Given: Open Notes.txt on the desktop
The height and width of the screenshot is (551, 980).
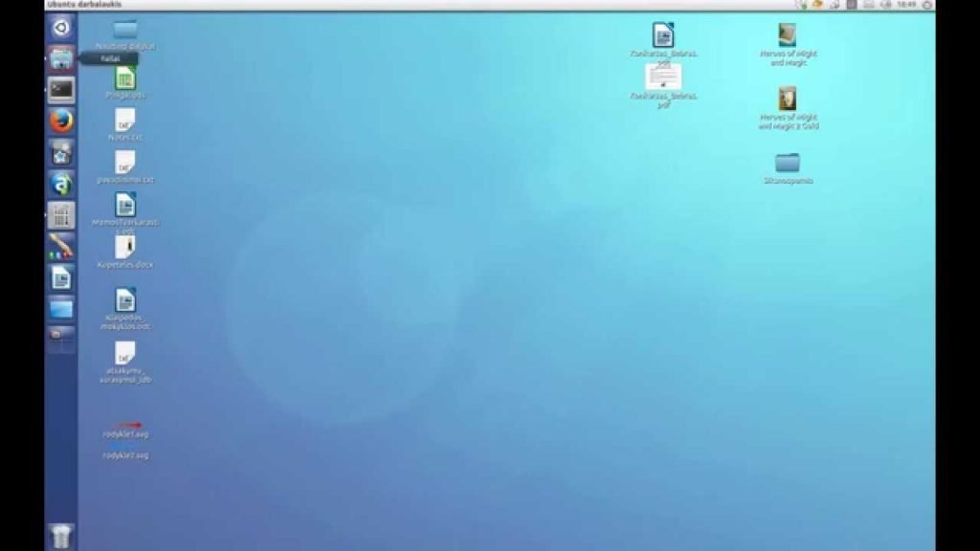Looking at the screenshot, I should point(125,124).
